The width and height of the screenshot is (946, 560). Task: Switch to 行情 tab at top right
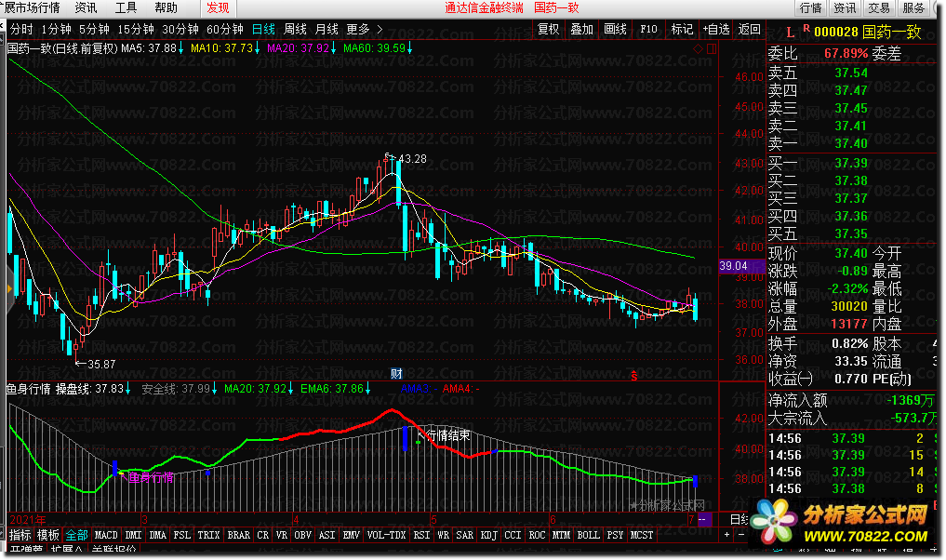point(810,7)
